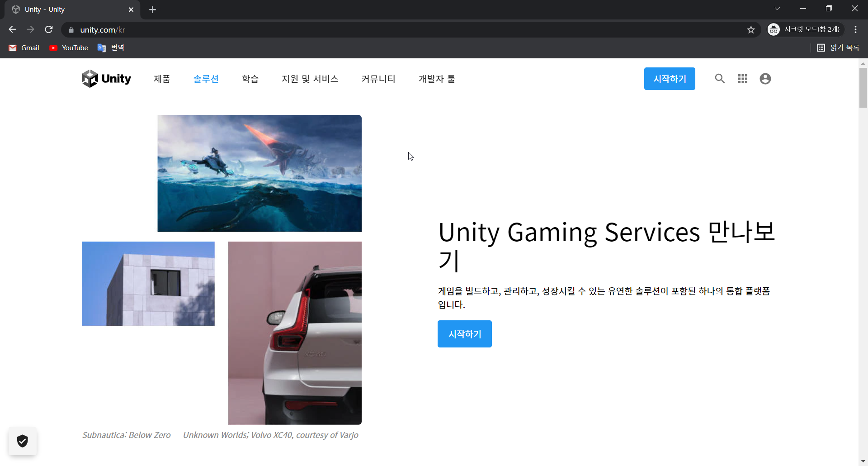The width and height of the screenshot is (868, 466).
Task: Open the 제품 menu
Action: [x=162, y=79]
